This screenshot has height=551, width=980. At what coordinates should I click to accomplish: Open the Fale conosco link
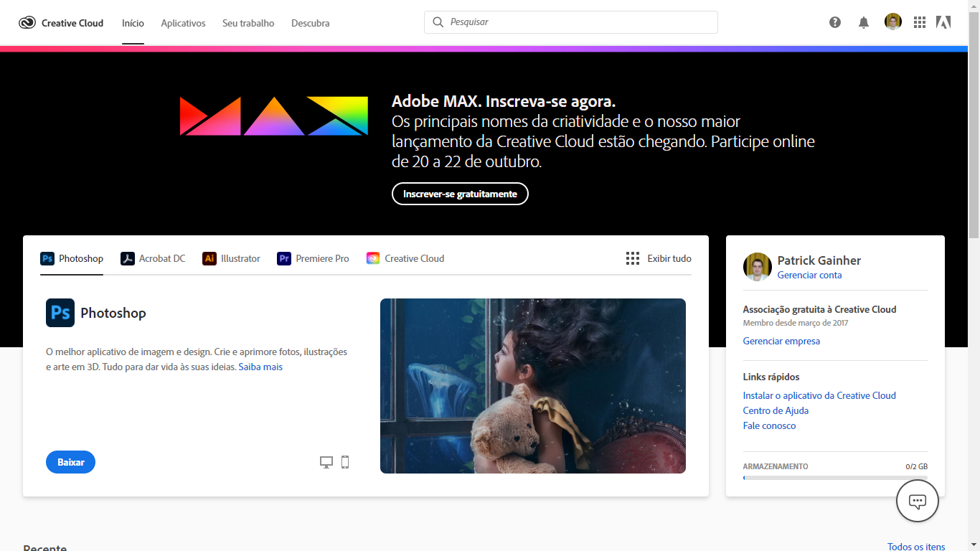coord(769,425)
